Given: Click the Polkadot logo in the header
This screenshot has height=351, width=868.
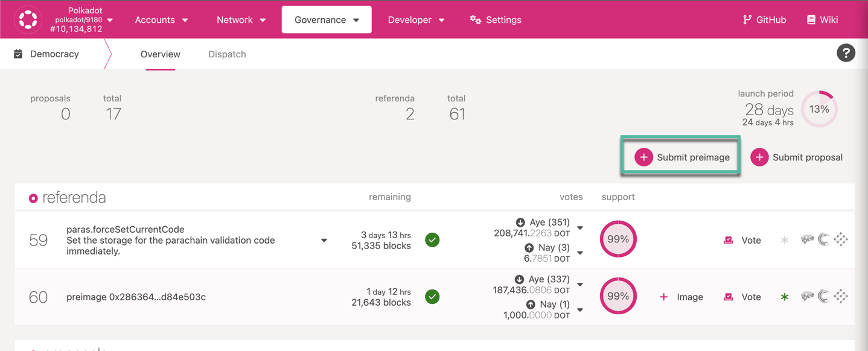Looking at the screenshot, I should coord(28,19).
